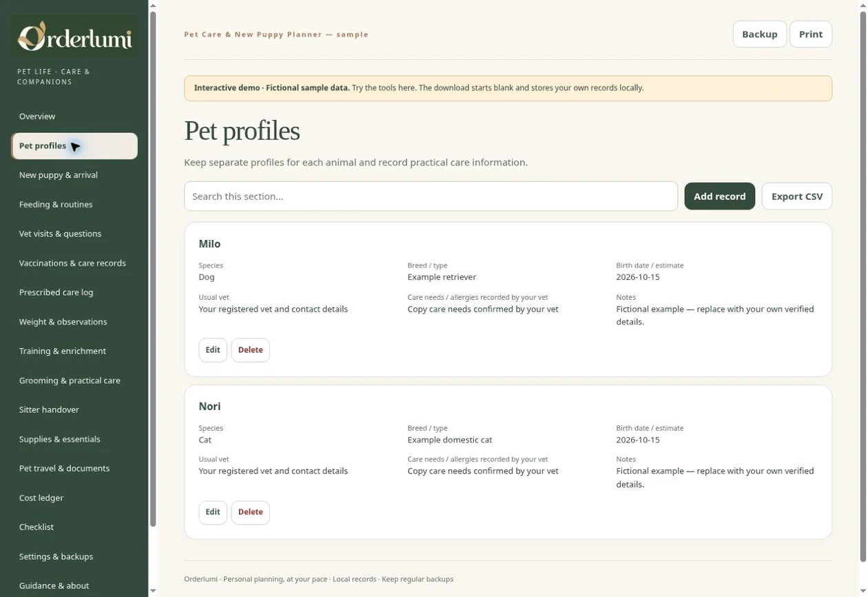Click Milo's species value "Dog"
The image size is (868, 597).
coord(207,277)
